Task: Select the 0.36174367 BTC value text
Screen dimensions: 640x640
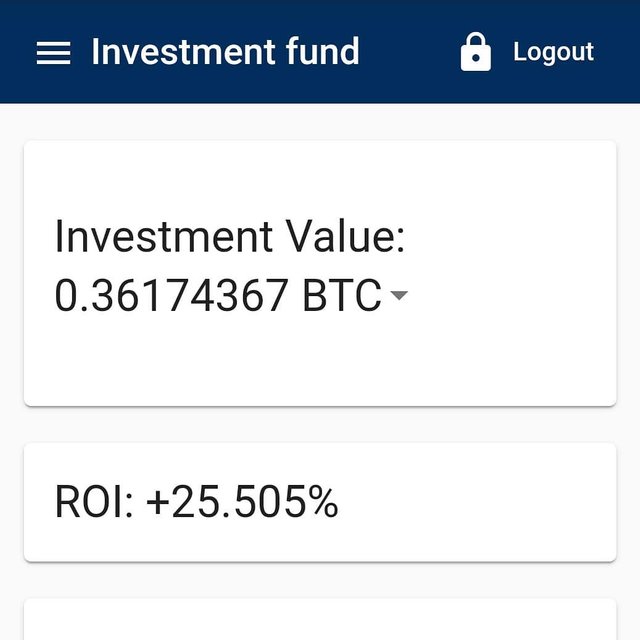Action: point(218,296)
